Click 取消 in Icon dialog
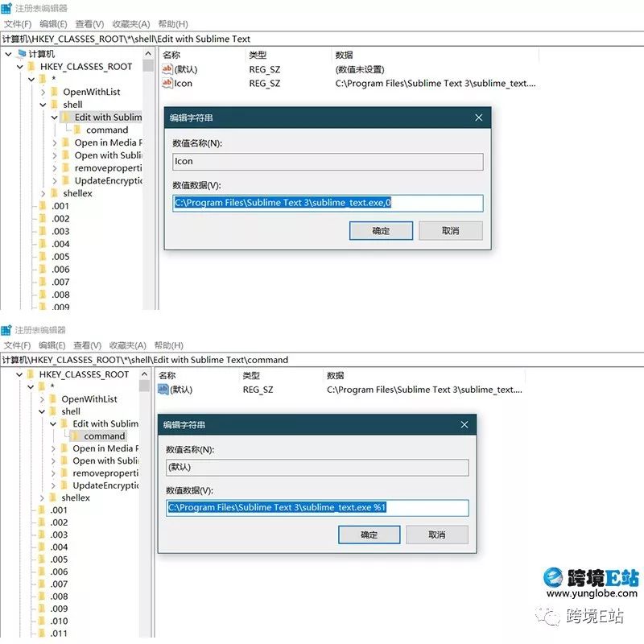 (451, 230)
